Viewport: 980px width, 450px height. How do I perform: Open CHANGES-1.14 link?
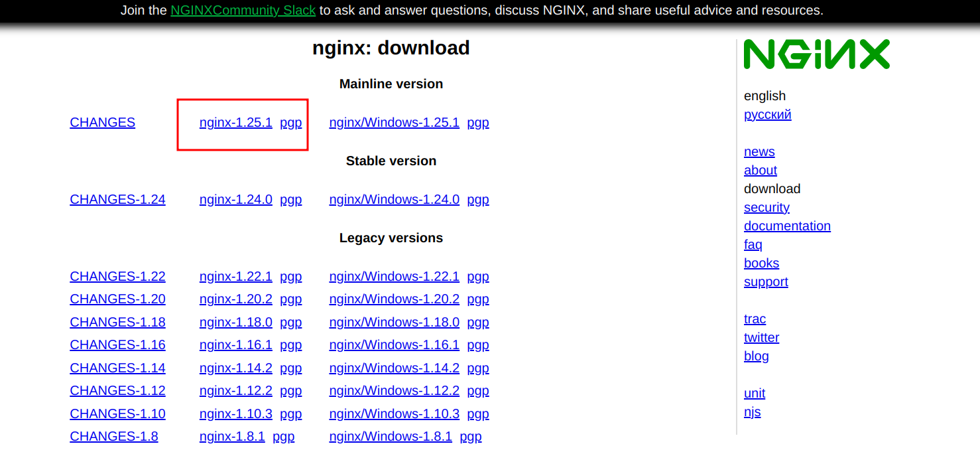point(118,368)
